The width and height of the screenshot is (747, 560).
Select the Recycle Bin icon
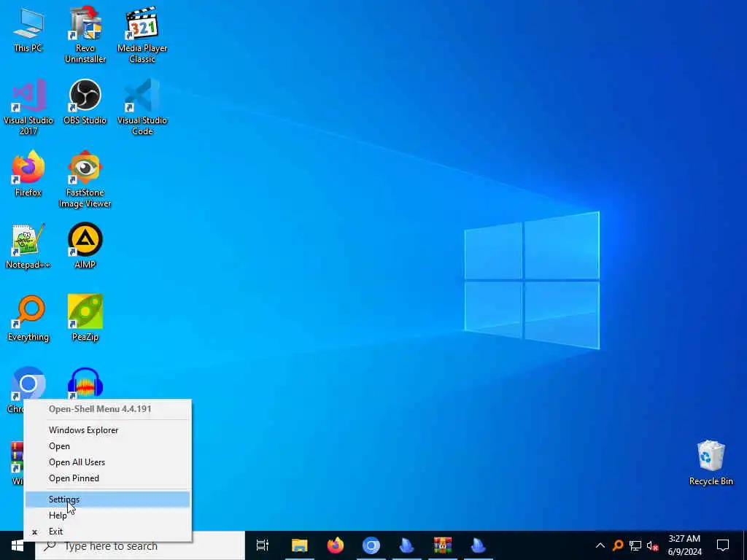pyautogui.click(x=711, y=463)
